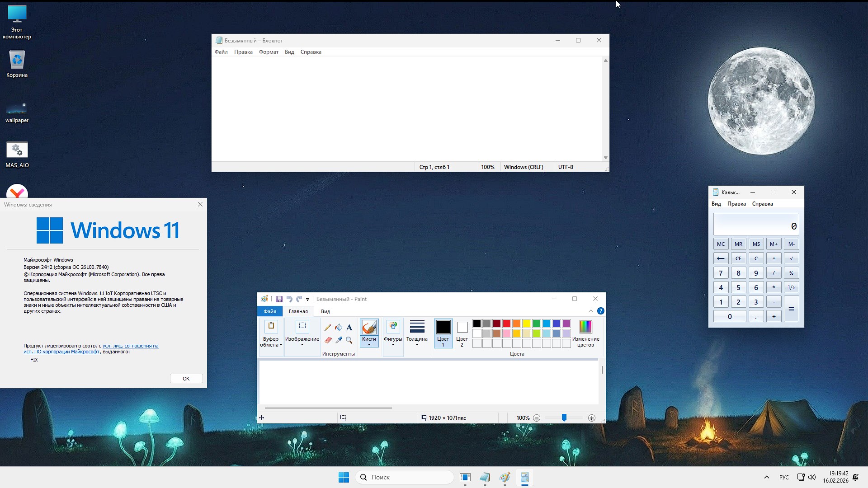Viewport: 868px width, 488px height.
Task: Click the Notepad icon in the taskbar
Action: coord(485,477)
